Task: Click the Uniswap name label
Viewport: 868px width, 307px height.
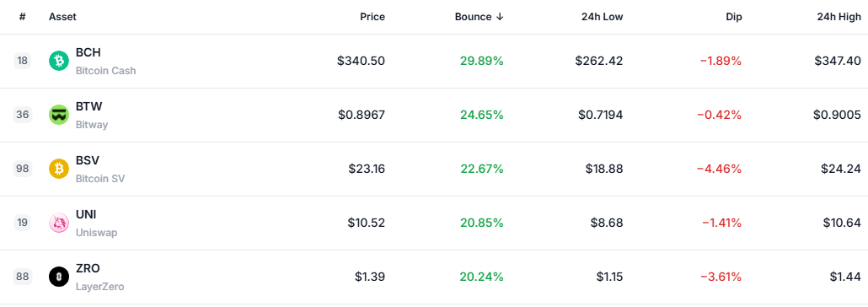Action: [96, 233]
